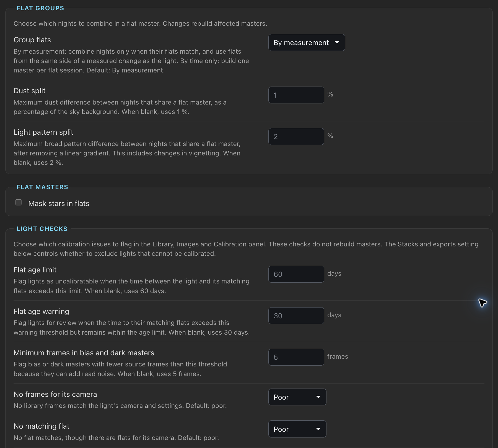Click the 'days' unit beside Flat age limit
Screen dimensions: 498x448
[334, 274]
